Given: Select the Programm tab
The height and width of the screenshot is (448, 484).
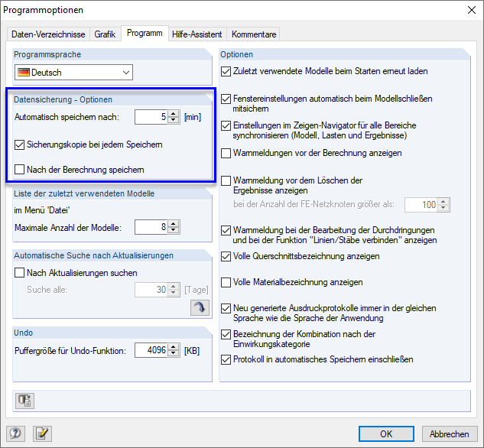Looking at the screenshot, I should click(x=145, y=33).
